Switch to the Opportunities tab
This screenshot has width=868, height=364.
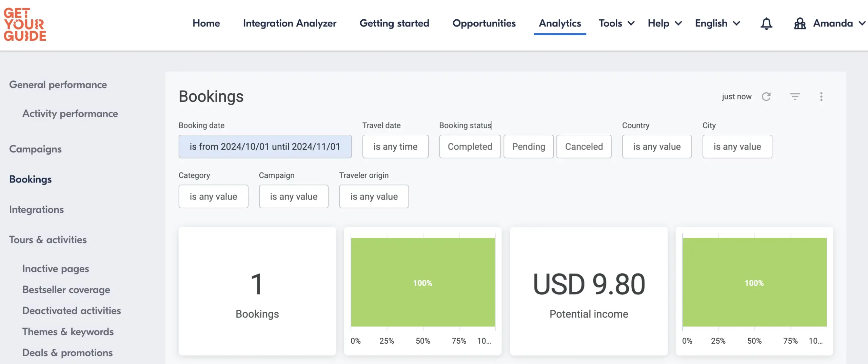484,23
